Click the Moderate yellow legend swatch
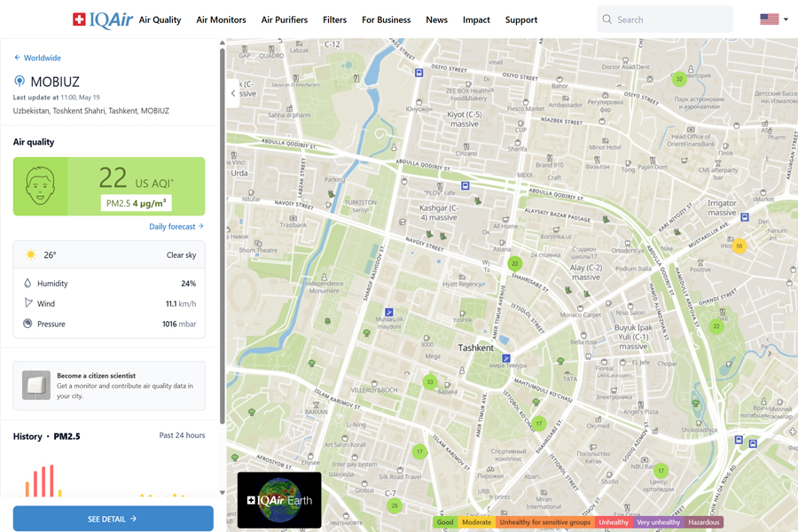The image size is (798, 532). click(476, 522)
